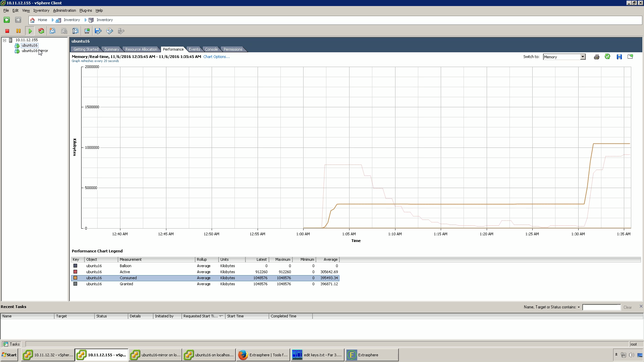Click the Active legend color key
The image size is (644, 362).
75,272
